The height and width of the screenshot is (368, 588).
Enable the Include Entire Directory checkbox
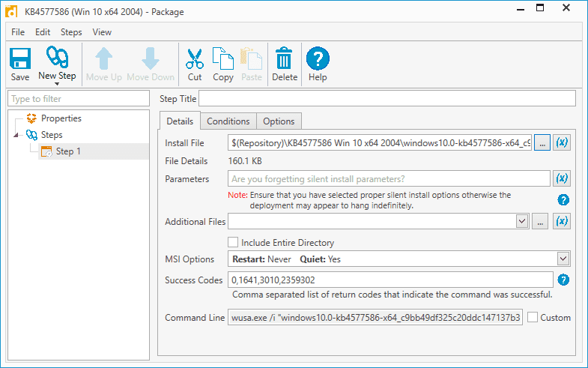(x=233, y=242)
